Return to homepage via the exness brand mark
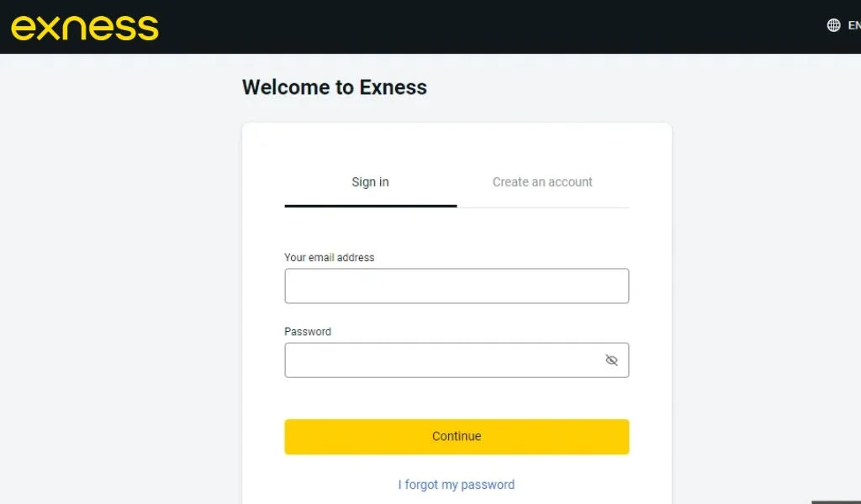Image resolution: width=861 pixels, height=504 pixels. coord(84,26)
